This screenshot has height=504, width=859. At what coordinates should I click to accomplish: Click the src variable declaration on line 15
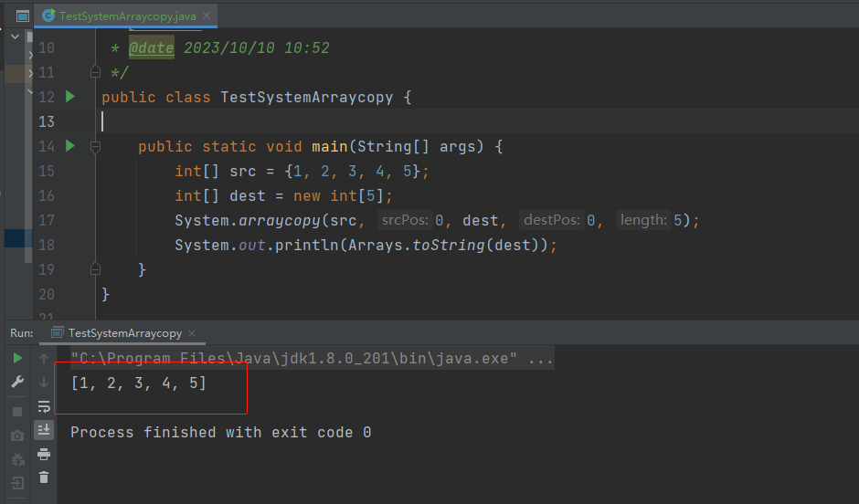(243, 172)
